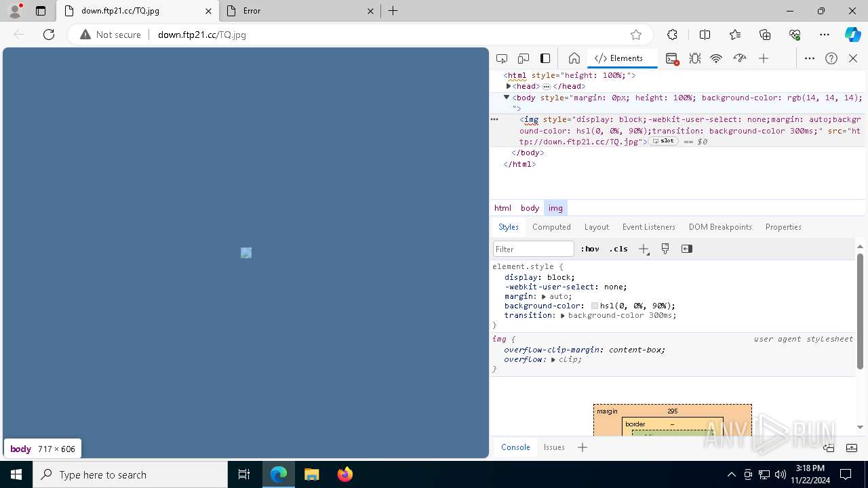The image size is (868, 488).
Task: Select html in the DOM breadcrumb
Action: pyautogui.click(x=502, y=208)
